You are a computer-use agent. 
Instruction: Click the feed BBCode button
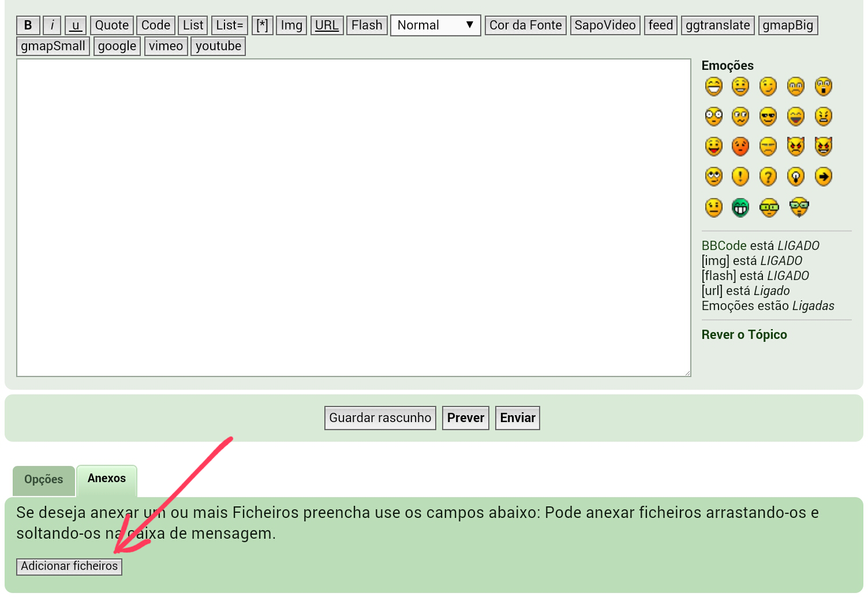click(x=661, y=25)
